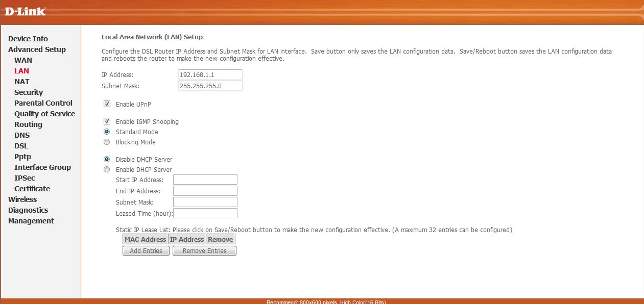Screen dimensions: 644x304
Task: Click the Leased Time (hour) field
Action: [205, 213]
